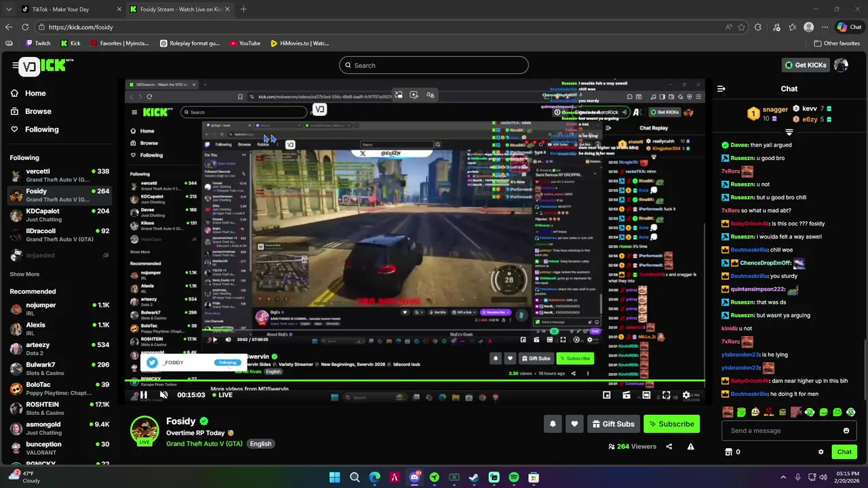Image resolution: width=868 pixels, height=488 pixels.
Task: Open the emote picker in chat input
Action: click(846, 430)
